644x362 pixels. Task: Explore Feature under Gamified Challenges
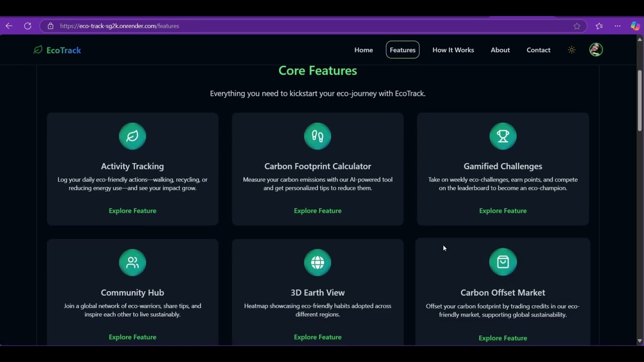[503, 211]
